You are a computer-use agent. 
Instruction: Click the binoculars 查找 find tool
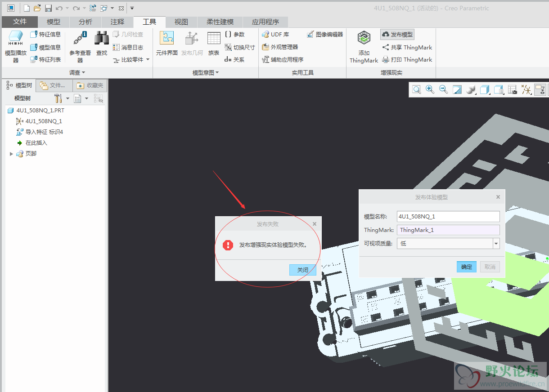point(102,44)
